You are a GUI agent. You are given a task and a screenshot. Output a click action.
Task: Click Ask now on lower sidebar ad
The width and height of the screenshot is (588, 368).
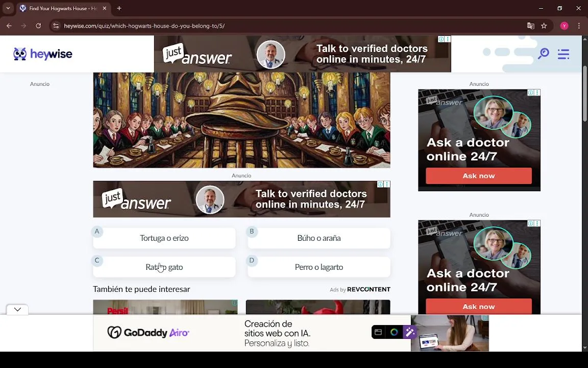(x=478, y=307)
